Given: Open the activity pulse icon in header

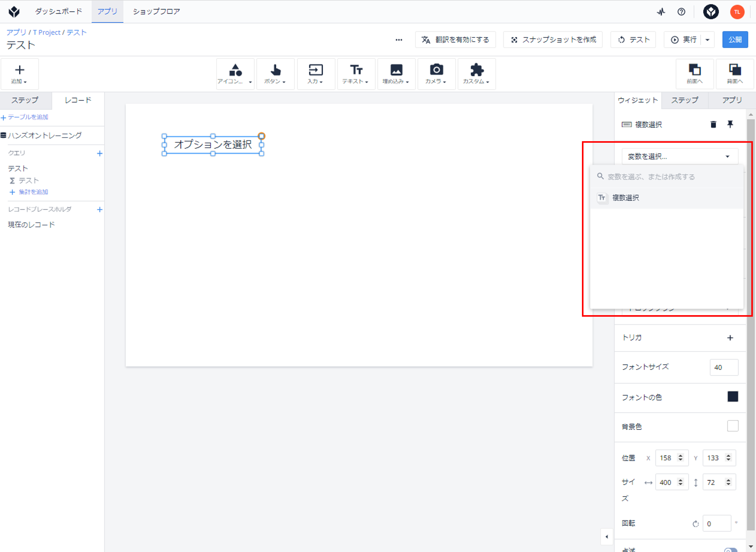Looking at the screenshot, I should coord(661,12).
